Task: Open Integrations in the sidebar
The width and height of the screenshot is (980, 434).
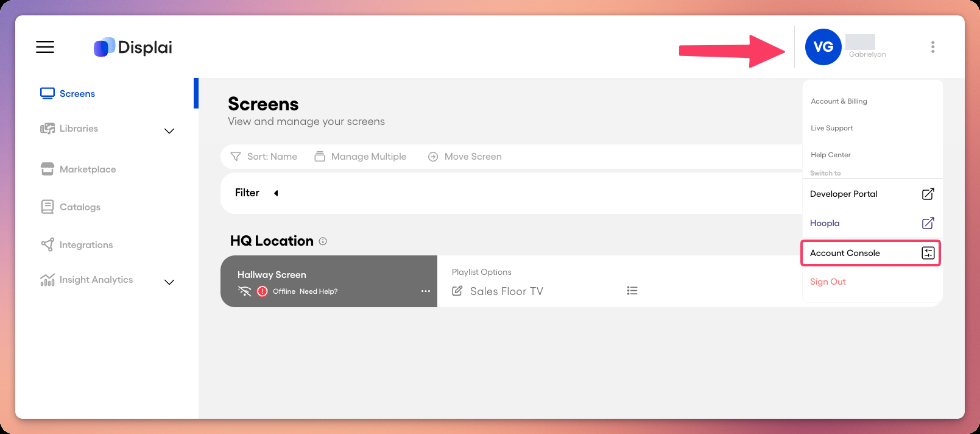Action: click(86, 245)
